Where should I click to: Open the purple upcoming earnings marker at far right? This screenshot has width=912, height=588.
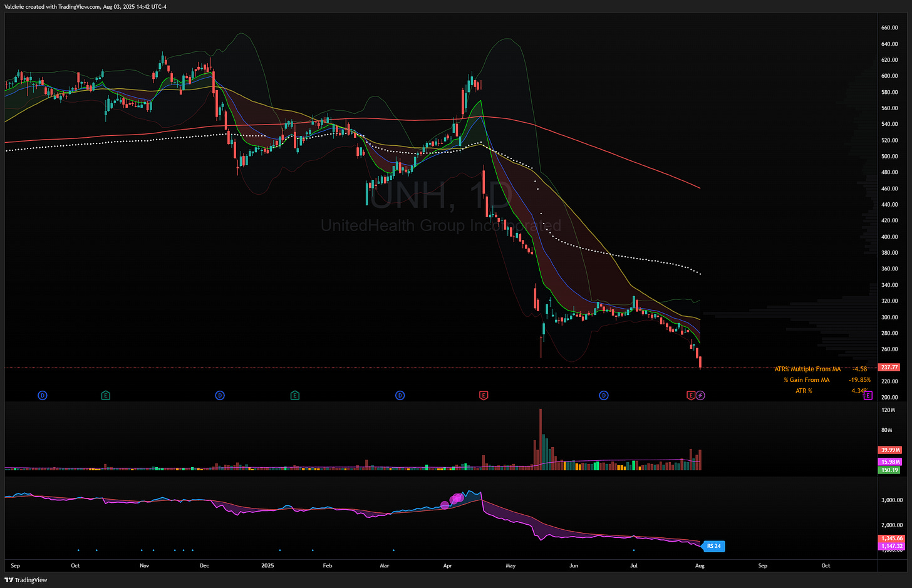click(x=868, y=395)
